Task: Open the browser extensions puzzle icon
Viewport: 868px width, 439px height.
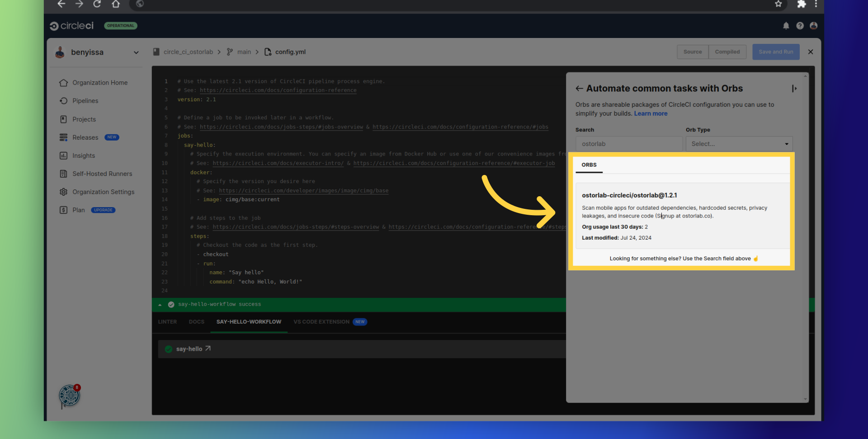Action: [801, 4]
